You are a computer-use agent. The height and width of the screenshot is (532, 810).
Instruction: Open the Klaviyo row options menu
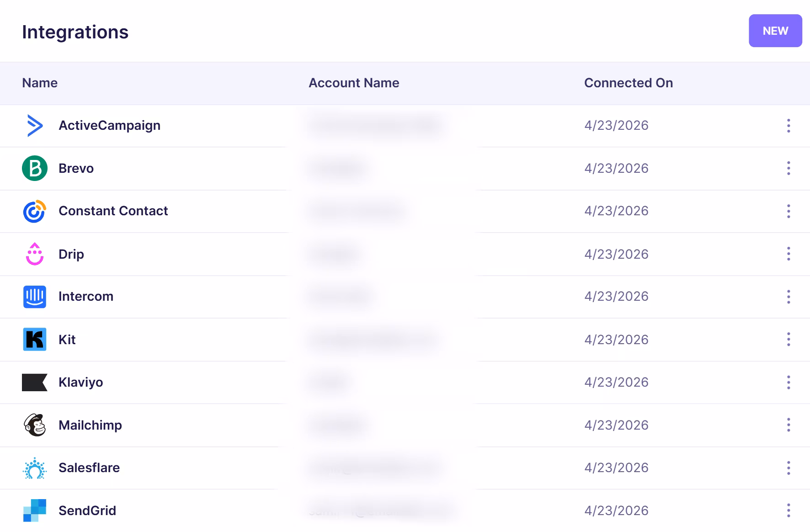pyautogui.click(x=789, y=382)
